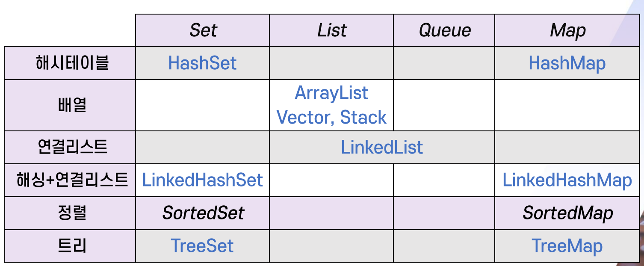Click the List column header
Image resolution: width=644 pixels, height=266 pixels.
click(332, 30)
